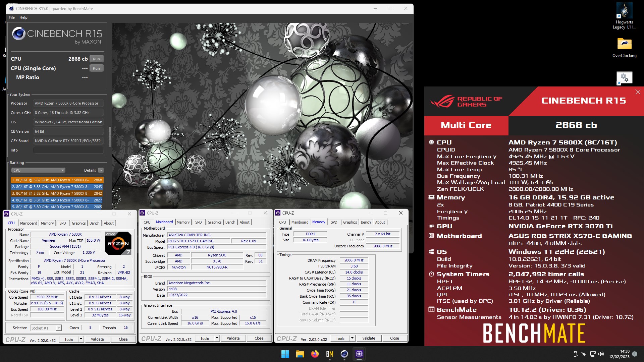Select ranking entry 1 with 2868 score
The height and width of the screenshot is (362, 644).
[57, 180]
